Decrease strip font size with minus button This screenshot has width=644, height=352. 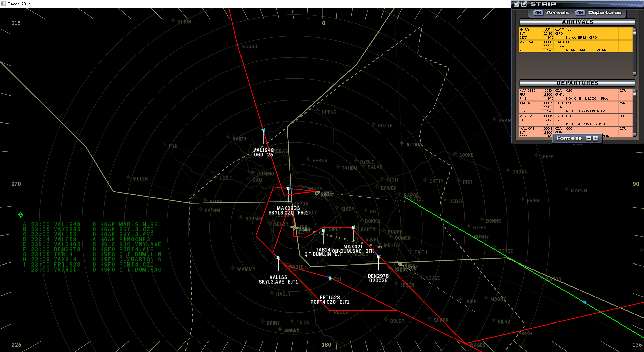[x=589, y=138]
